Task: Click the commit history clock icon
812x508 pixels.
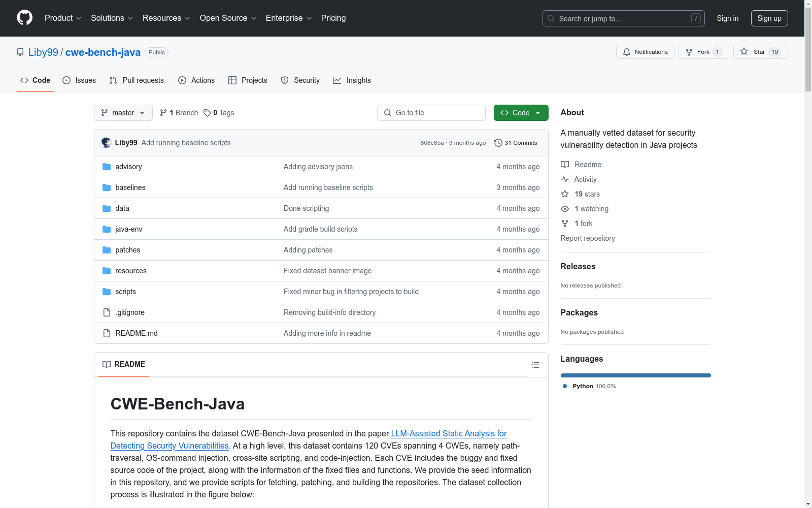Action: pos(498,143)
